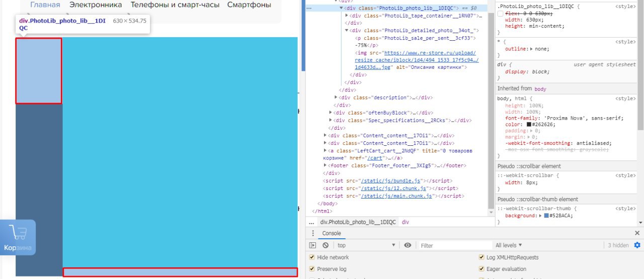Expand the oftenBuyBlock div node
Image resolution: width=644 pixels, height=279 pixels.
(x=331, y=113)
